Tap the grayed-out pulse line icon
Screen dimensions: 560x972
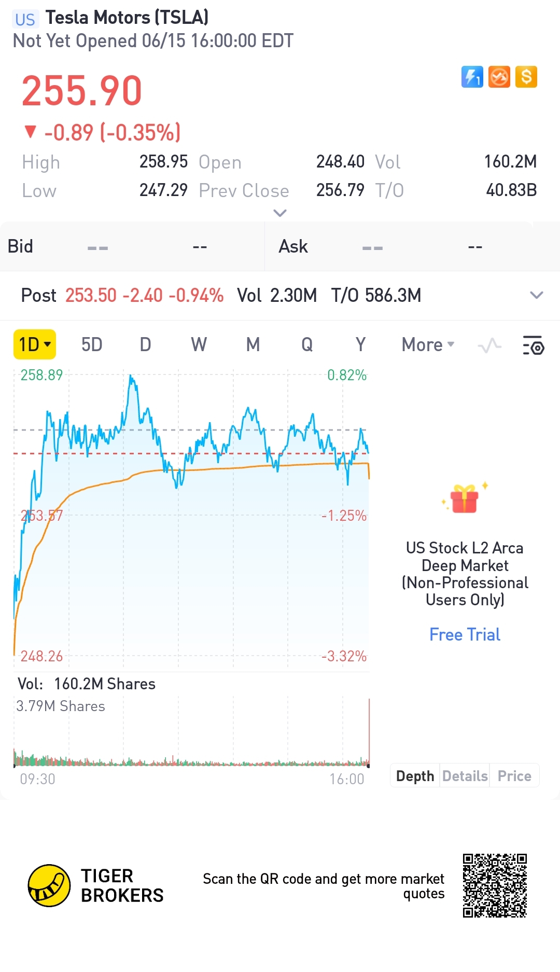click(x=489, y=345)
